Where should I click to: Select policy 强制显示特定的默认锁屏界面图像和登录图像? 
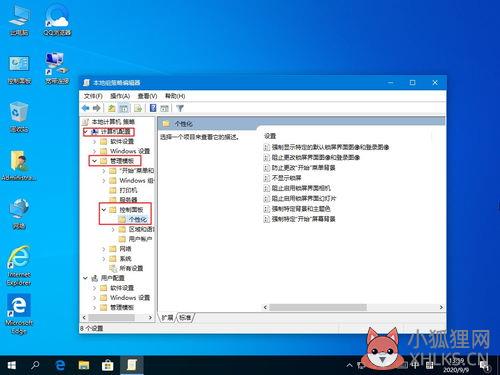327,147
